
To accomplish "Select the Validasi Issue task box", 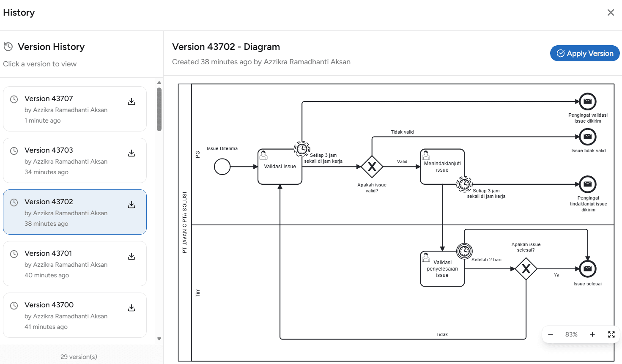I will 280,167.
